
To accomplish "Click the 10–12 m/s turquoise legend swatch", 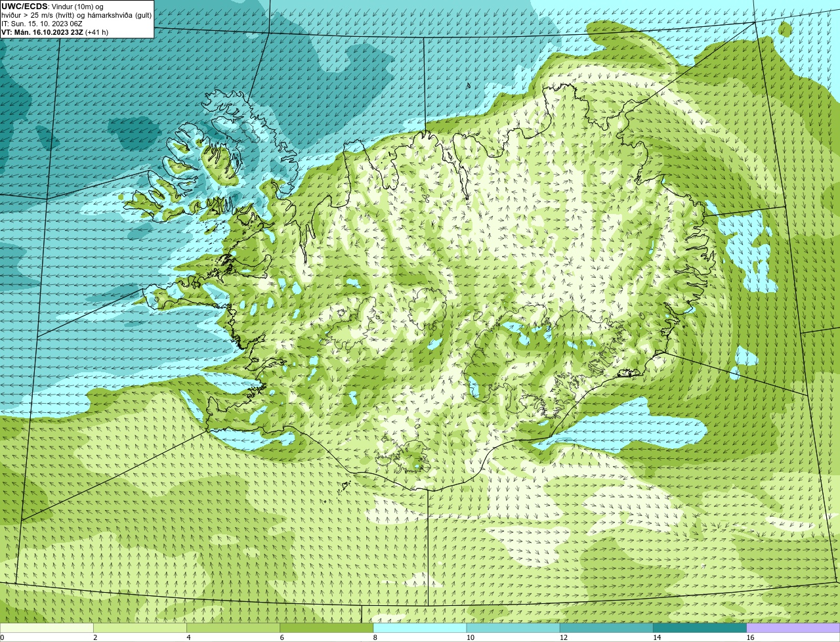I will [513, 628].
